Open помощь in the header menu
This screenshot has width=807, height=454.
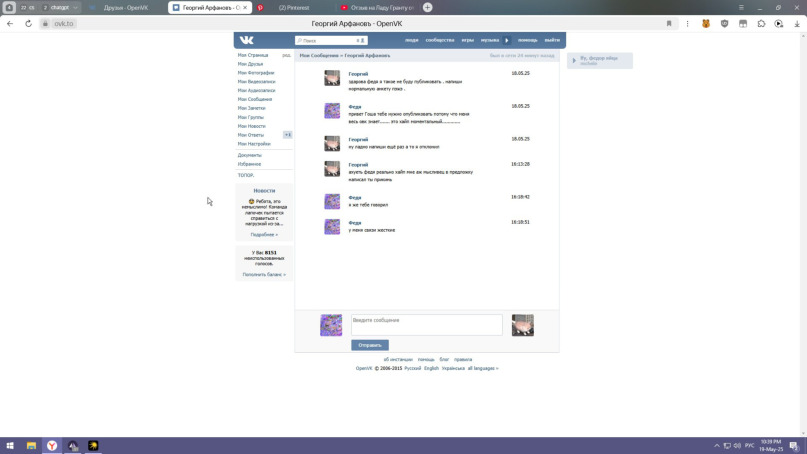(527, 40)
